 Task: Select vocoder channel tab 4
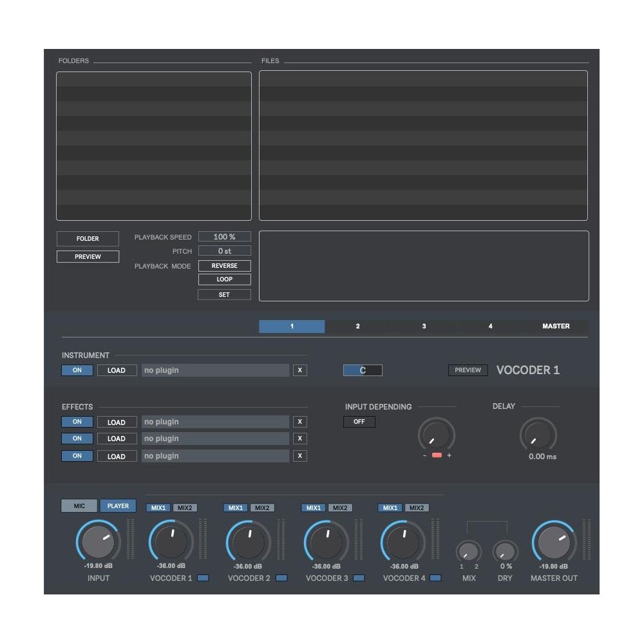(x=489, y=326)
